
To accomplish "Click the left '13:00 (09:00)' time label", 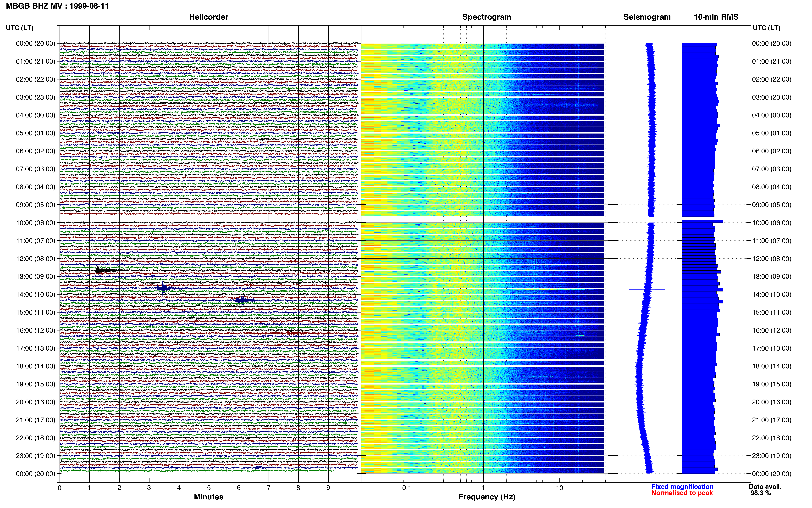I will click(x=36, y=277).
